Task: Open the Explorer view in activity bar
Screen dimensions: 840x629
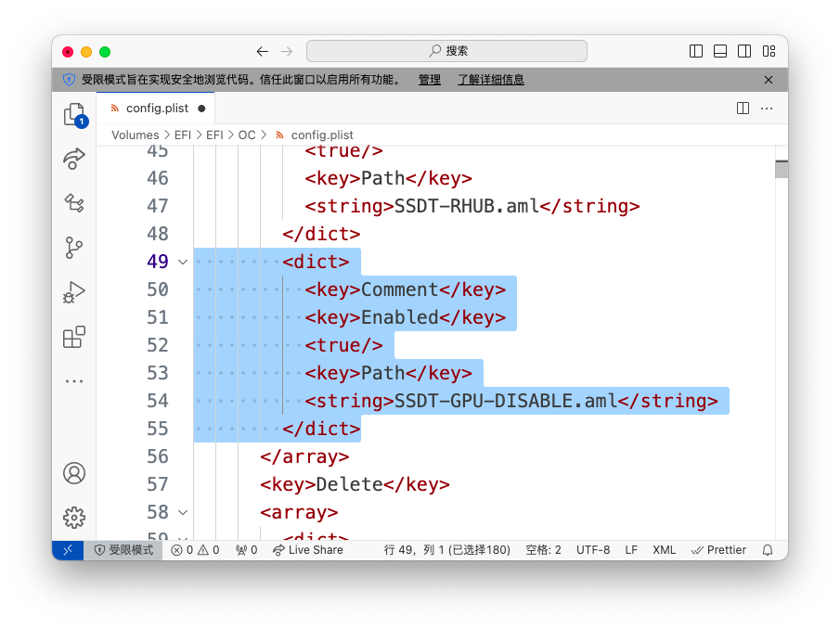Action: pyautogui.click(x=74, y=114)
